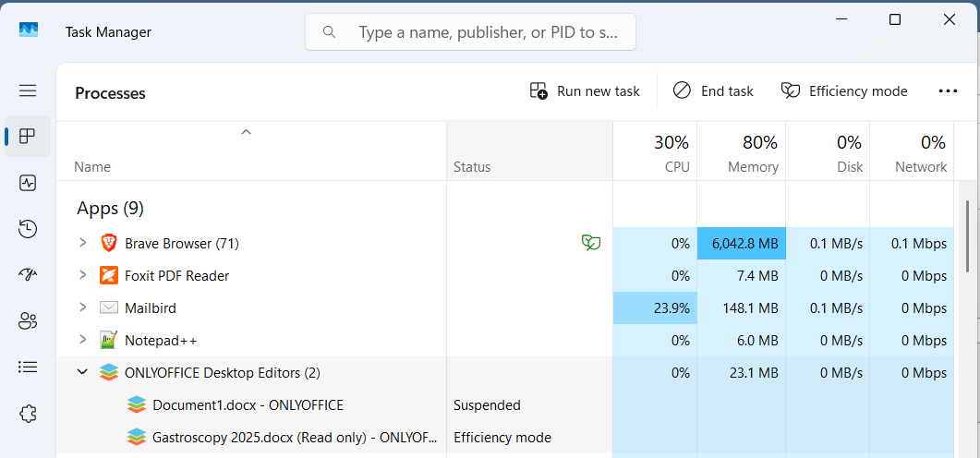This screenshot has width=980, height=458.
Task: Click the search box in title bar
Action: coord(471,32)
